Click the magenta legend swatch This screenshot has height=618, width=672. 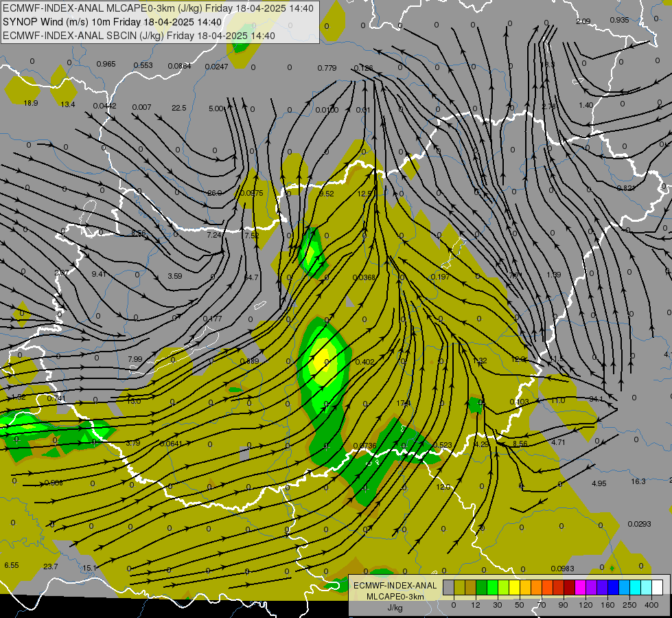[x=580, y=587]
